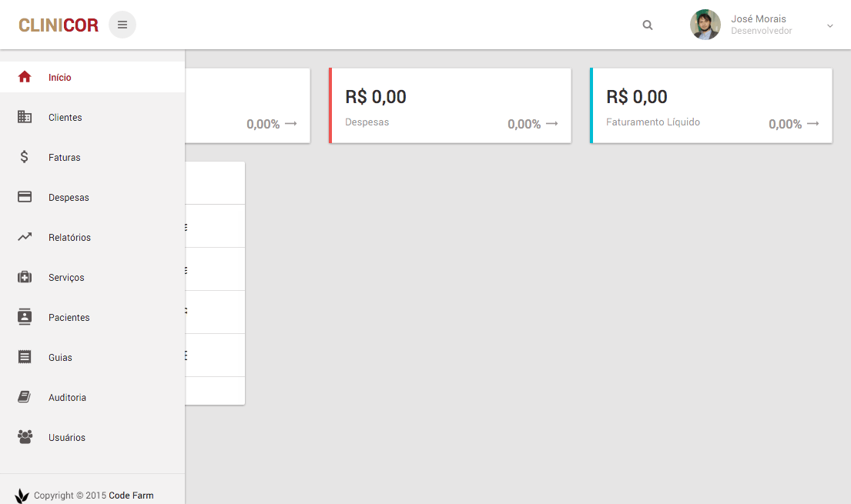851x504 pixels.
Task: Open the Pacientes menu item
Action: (x=92, y=317)
